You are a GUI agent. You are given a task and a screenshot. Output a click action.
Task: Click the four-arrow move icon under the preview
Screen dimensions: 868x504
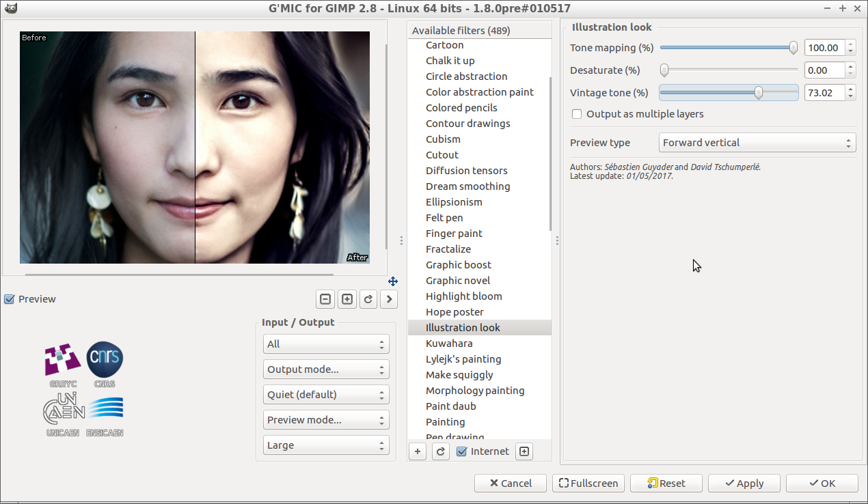pos(393,281)
